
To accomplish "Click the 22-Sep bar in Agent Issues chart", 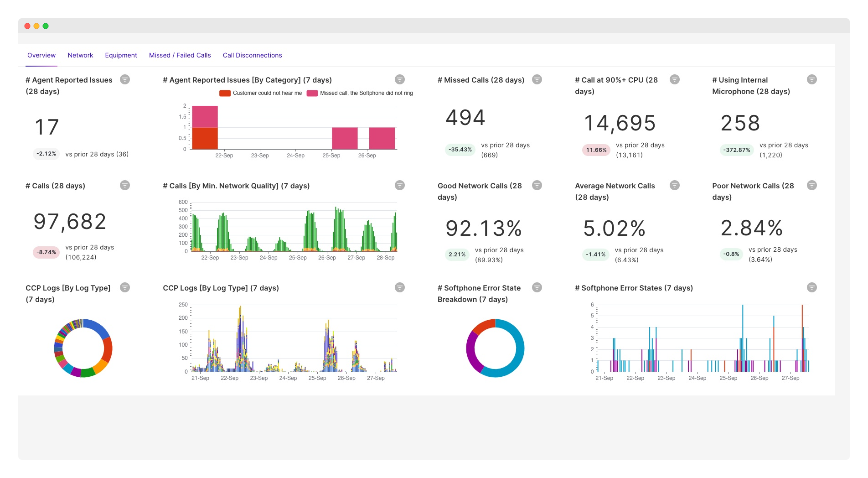I will click(205, 128).
